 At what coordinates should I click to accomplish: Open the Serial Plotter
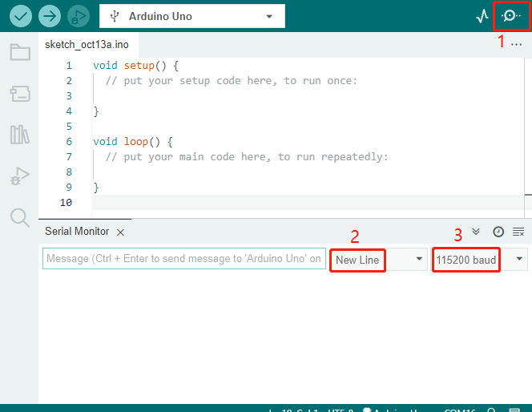[482, 16]
